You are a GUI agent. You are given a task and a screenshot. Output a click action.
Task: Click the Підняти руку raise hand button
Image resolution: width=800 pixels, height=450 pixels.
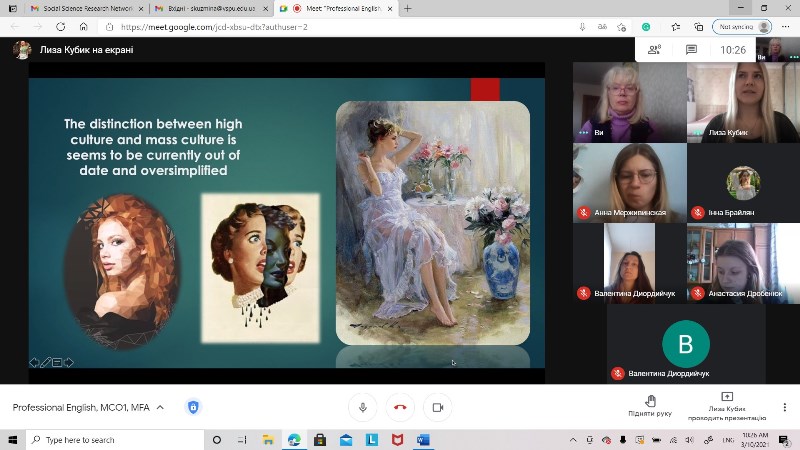click(x=650, y=406)
